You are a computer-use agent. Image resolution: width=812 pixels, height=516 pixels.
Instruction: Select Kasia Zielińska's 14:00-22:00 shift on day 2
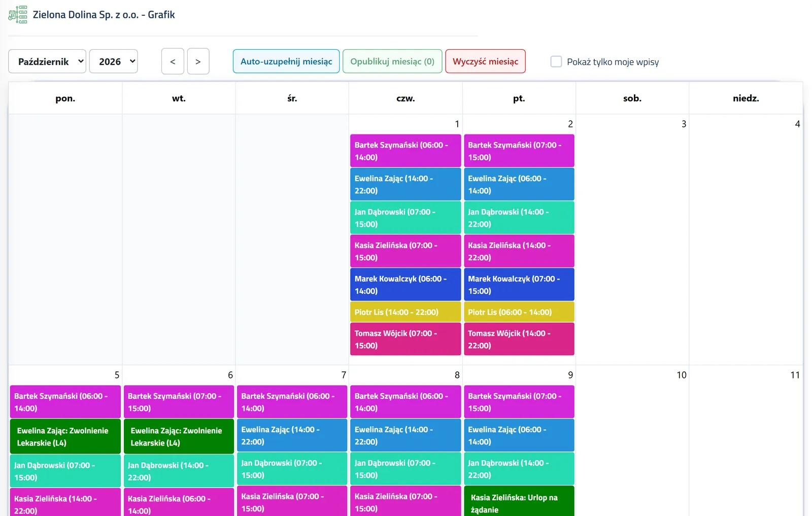click(x=519, y=251)
